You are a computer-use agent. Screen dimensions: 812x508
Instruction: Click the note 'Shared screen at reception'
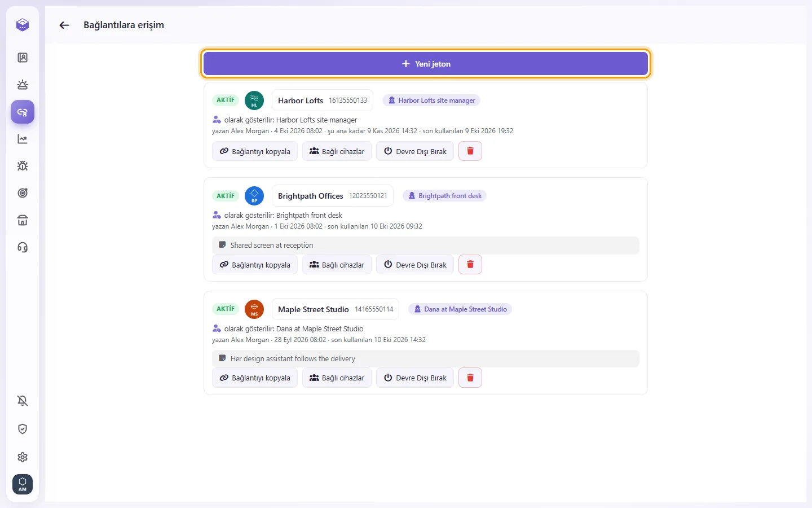426,246
